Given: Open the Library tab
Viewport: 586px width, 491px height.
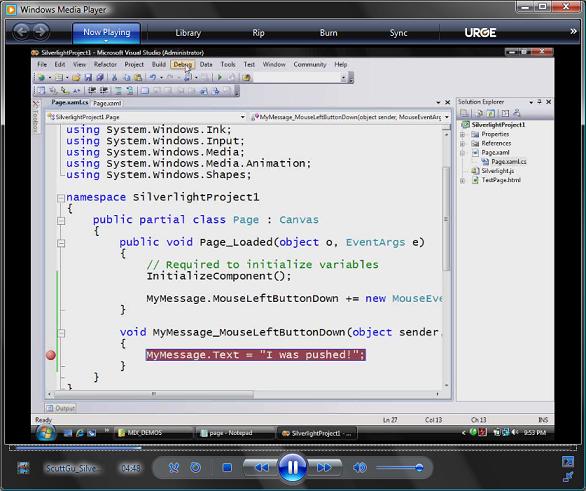Looking at the screenshot, I should (188, 33).
